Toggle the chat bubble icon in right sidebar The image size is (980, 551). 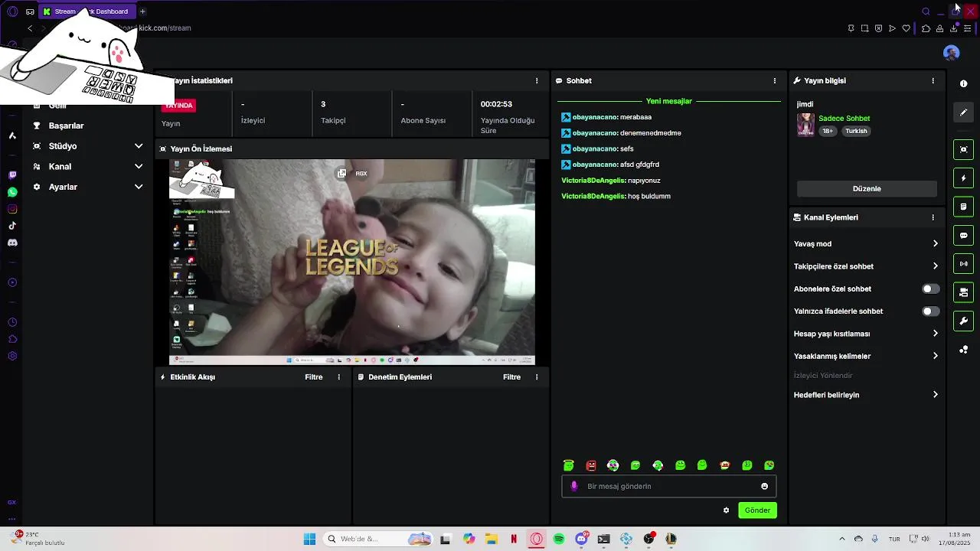pyautogui.click(x=963, y=235)
